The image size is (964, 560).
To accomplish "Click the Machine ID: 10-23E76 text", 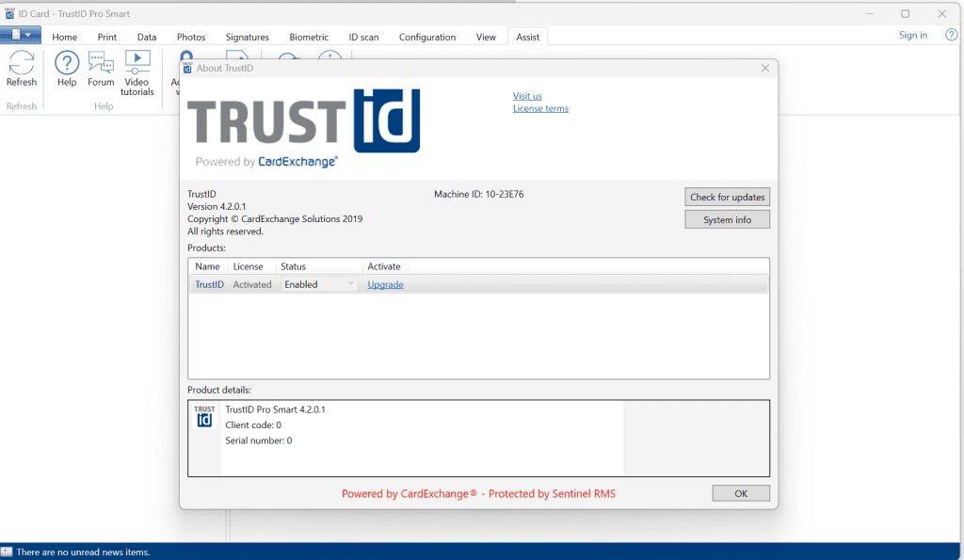I will (479, 194).
